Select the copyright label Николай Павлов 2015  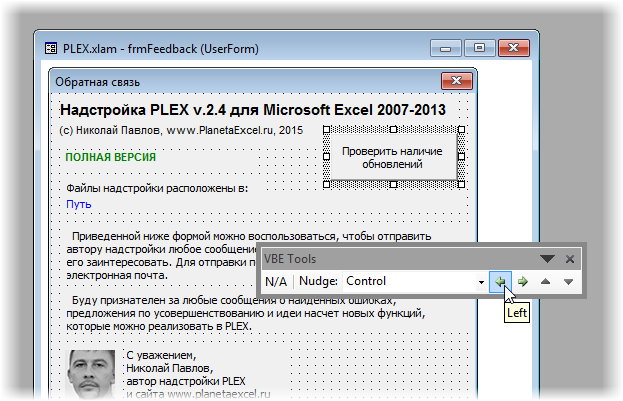[181, 130]
